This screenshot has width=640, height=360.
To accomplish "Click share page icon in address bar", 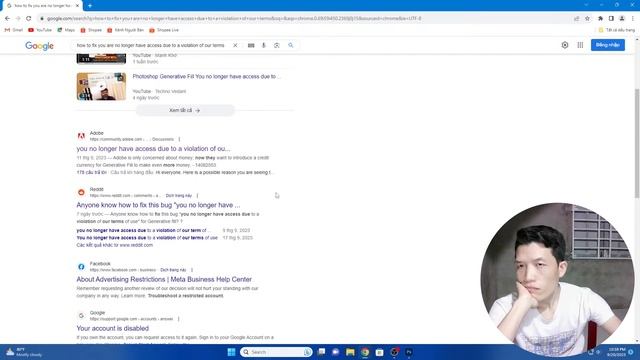I will coord(576,18).
